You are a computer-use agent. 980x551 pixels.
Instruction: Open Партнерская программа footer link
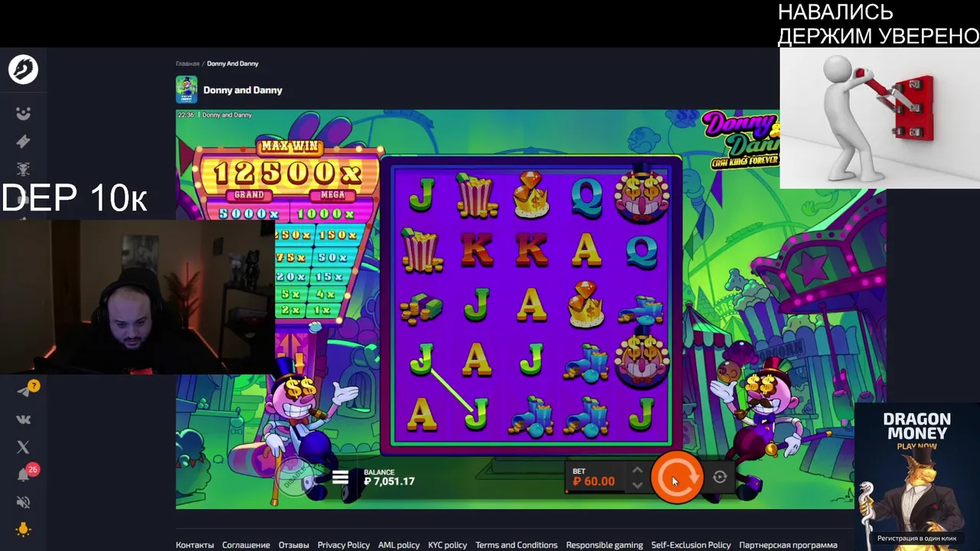788,545
